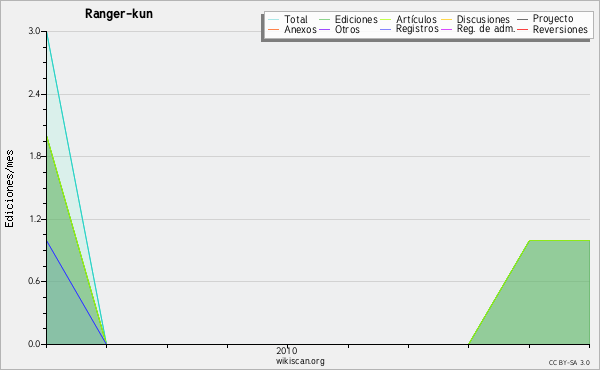Click the purple Otros color line swatch

pos(324,29)
